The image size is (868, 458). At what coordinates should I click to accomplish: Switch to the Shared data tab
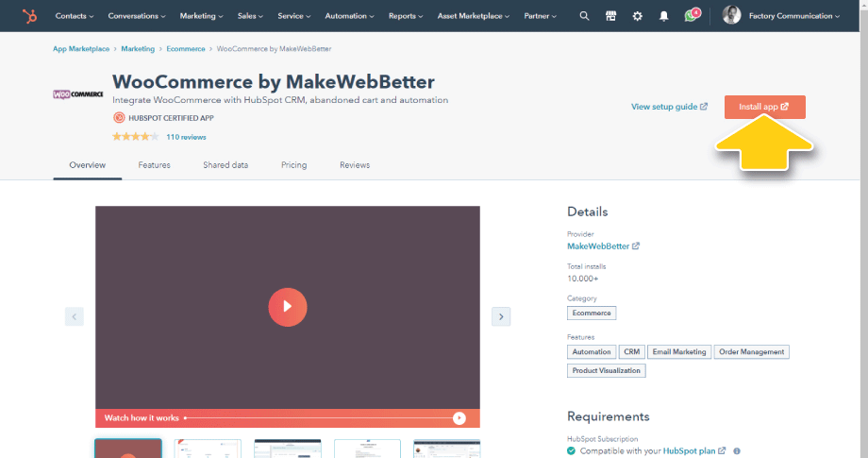point(225,165)
